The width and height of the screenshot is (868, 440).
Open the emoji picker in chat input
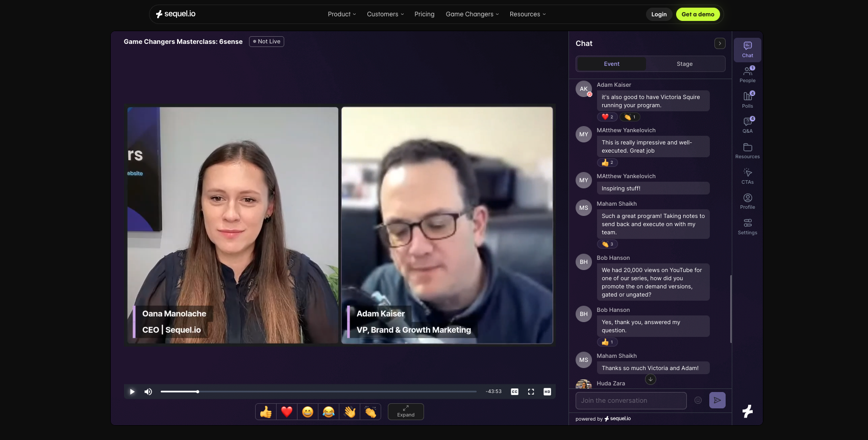coord(698,400)
